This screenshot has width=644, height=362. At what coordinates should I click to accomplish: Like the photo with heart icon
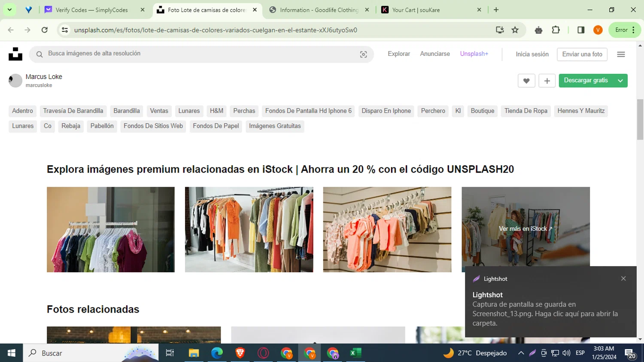click(x=526, y=81)
